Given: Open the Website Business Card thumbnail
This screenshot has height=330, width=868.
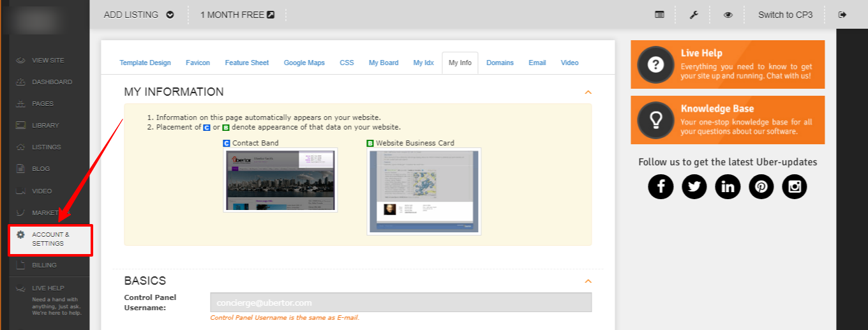Looking at the screenshot, I should point(424,191).
